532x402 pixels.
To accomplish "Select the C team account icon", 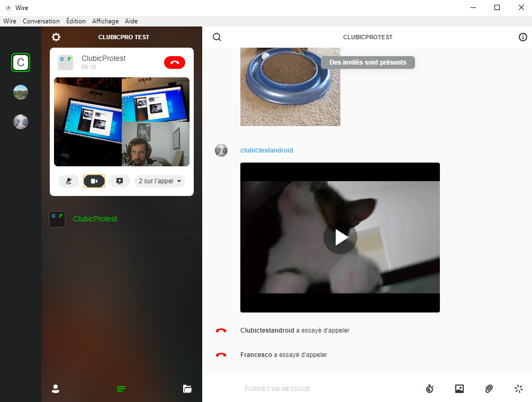I will (x=21, y=62).
